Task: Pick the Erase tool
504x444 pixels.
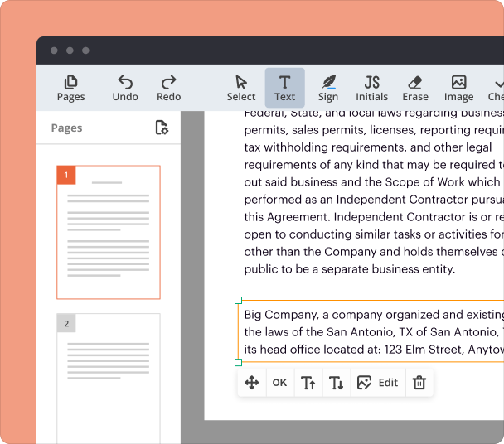Action: click(415, 88)
